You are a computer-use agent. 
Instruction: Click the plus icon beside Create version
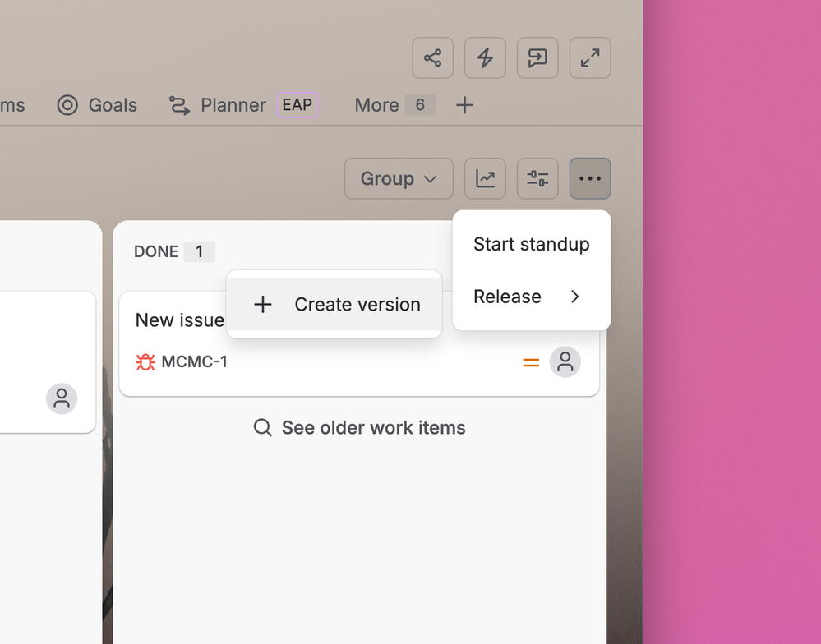263,305
